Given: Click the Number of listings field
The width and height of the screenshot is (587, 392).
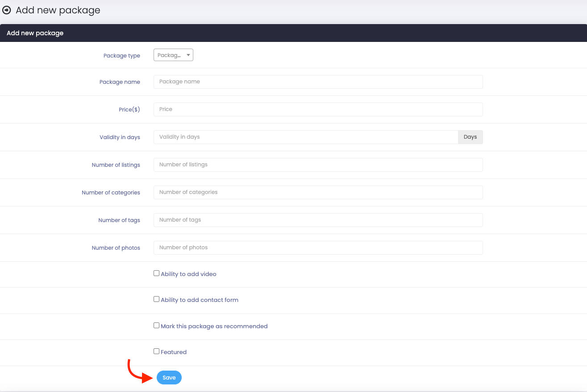Looking at the screenshot, I should pos(318,165).
